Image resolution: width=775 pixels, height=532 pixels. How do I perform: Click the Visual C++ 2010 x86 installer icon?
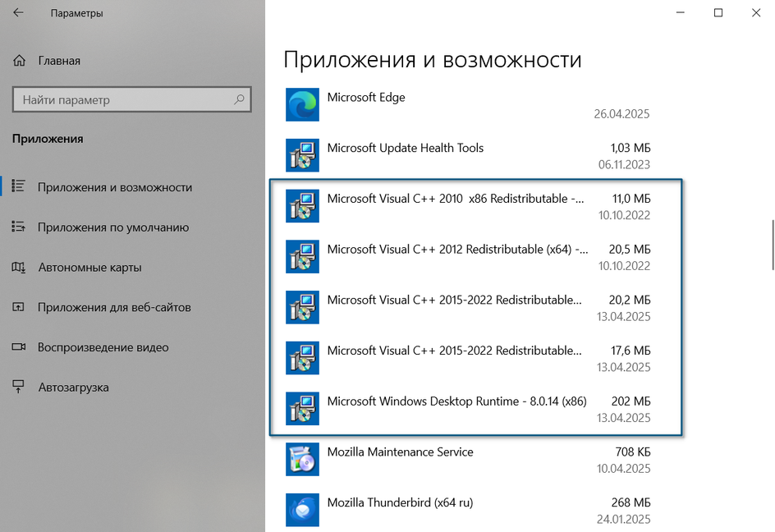[302, 206]
